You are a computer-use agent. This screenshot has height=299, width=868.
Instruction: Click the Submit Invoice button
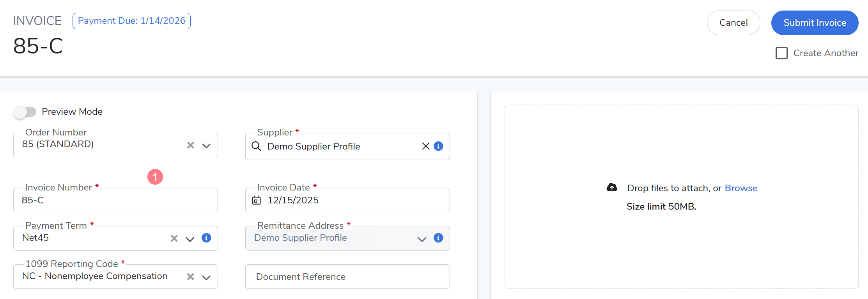click(x=815, y=23)
